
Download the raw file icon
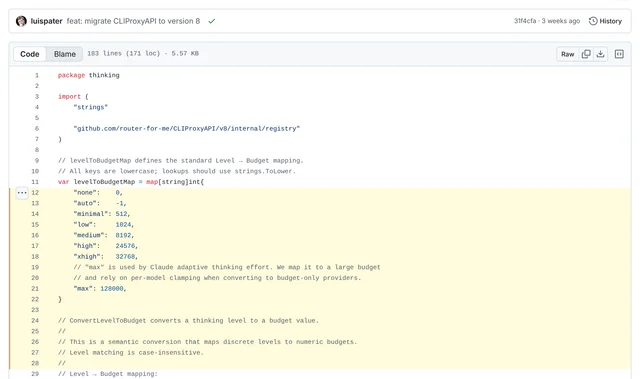pyautogui.click(x=600, y=54)
